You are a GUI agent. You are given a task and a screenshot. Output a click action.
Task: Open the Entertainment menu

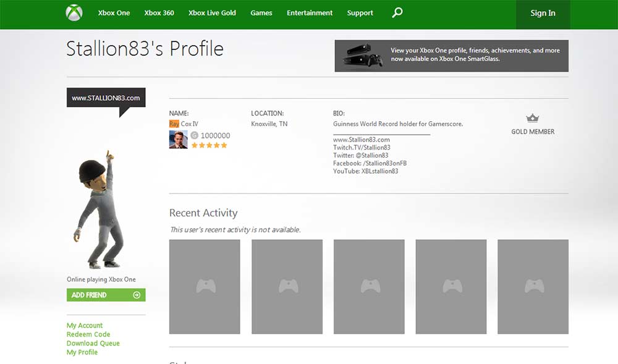(x=310, y=12)
